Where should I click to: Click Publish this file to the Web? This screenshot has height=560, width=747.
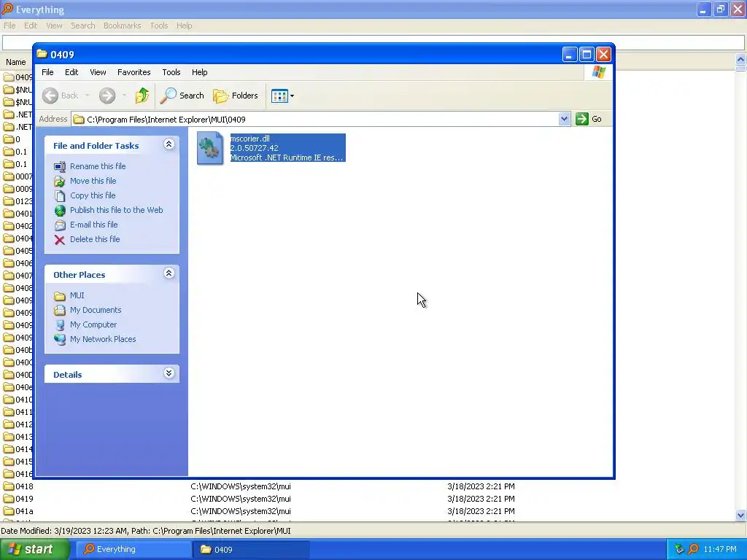tap(116, 210)
